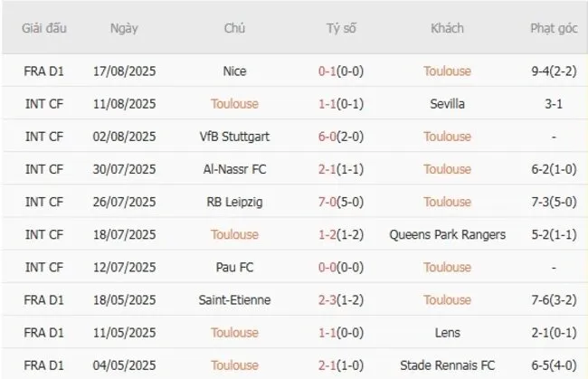Select the "Phạt góc" column header
The height and width of the screenshot is (379, 588).
click(554, 28)
